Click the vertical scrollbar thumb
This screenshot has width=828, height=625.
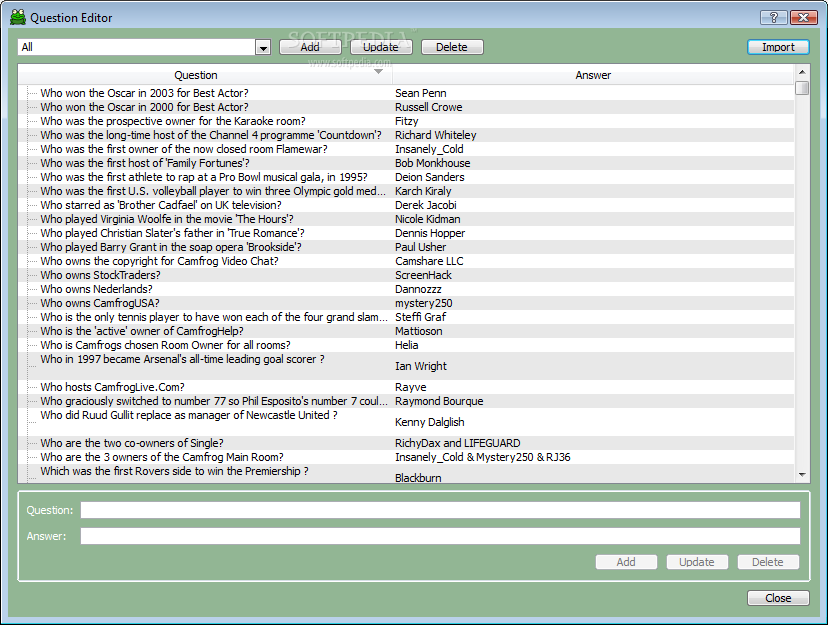point(802,88)
